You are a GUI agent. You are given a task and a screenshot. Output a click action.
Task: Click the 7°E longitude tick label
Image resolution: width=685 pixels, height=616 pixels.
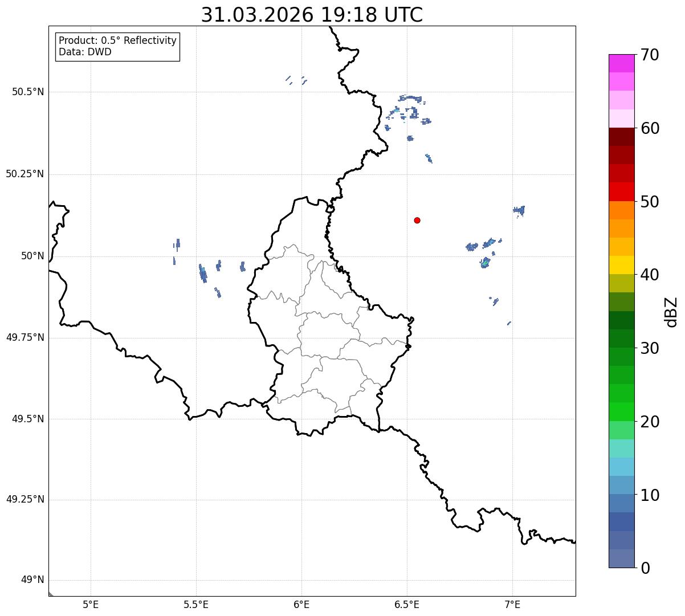coord(512,604)
